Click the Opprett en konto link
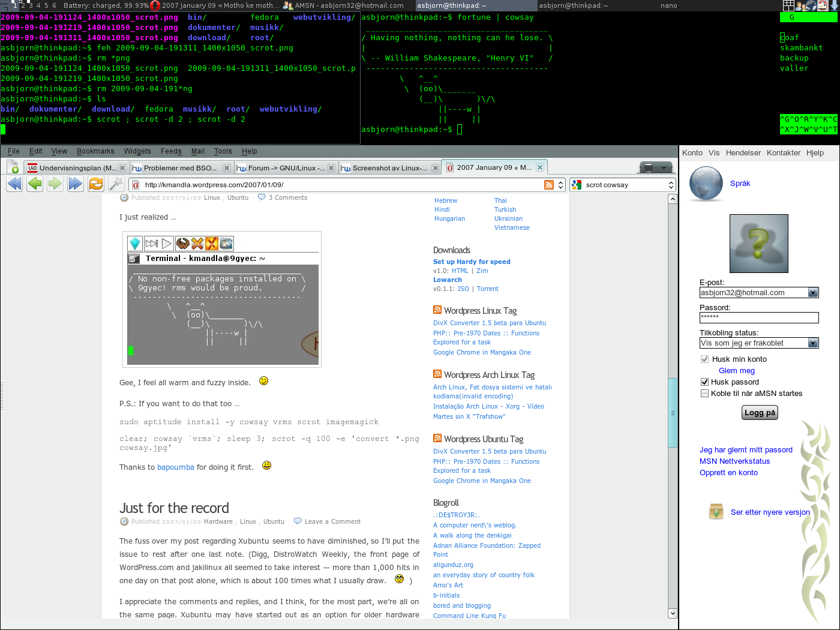Screen dimensions: 840x630 728,472
